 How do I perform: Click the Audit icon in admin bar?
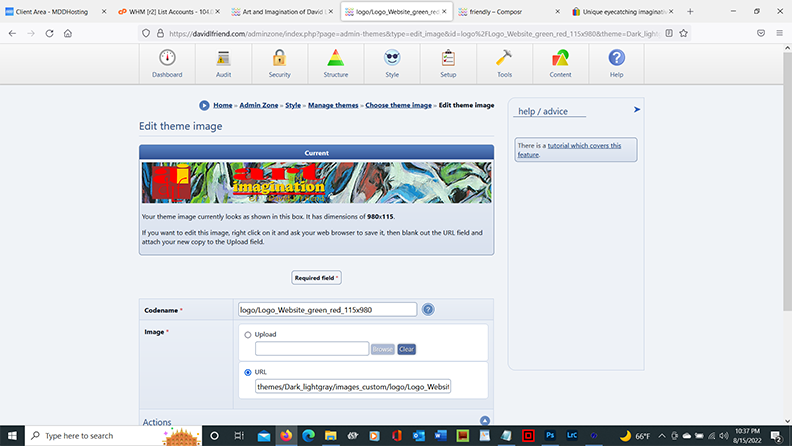(x=223, y=61)
